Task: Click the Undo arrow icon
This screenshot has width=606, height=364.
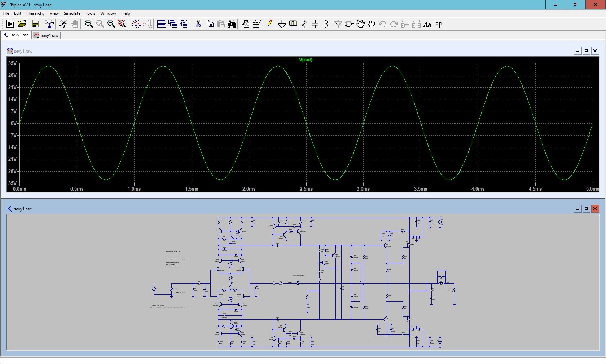Action: click(x=383, y=24)
